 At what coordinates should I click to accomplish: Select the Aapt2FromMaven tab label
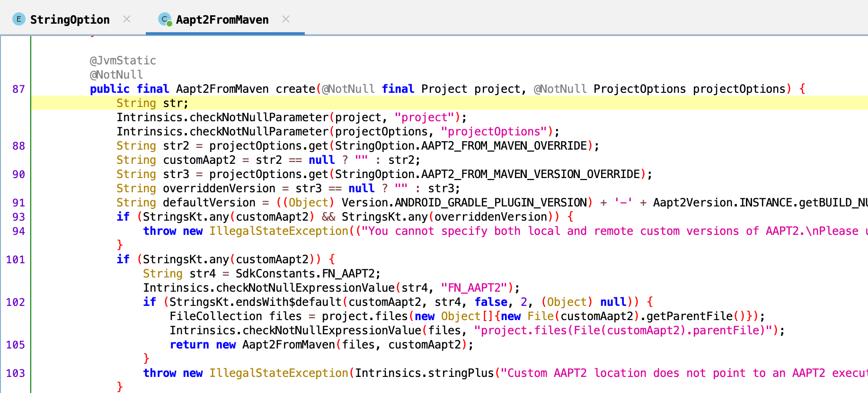coord(222,20)
